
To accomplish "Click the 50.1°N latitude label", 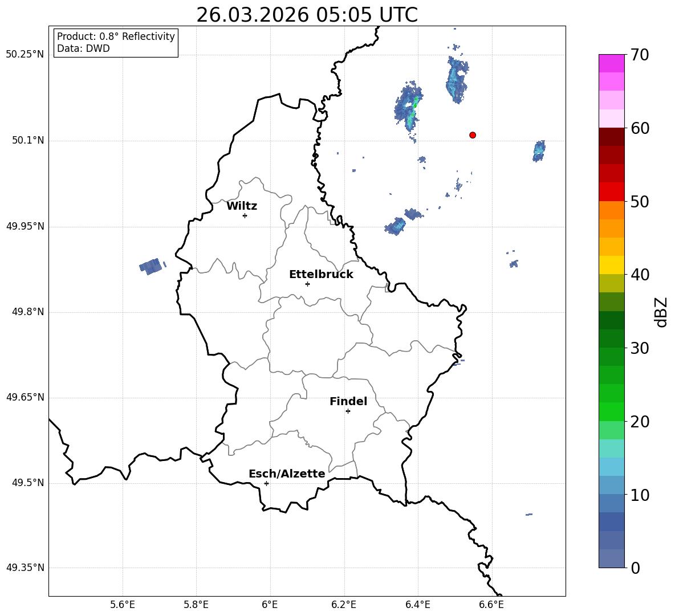I will point(28,141).
